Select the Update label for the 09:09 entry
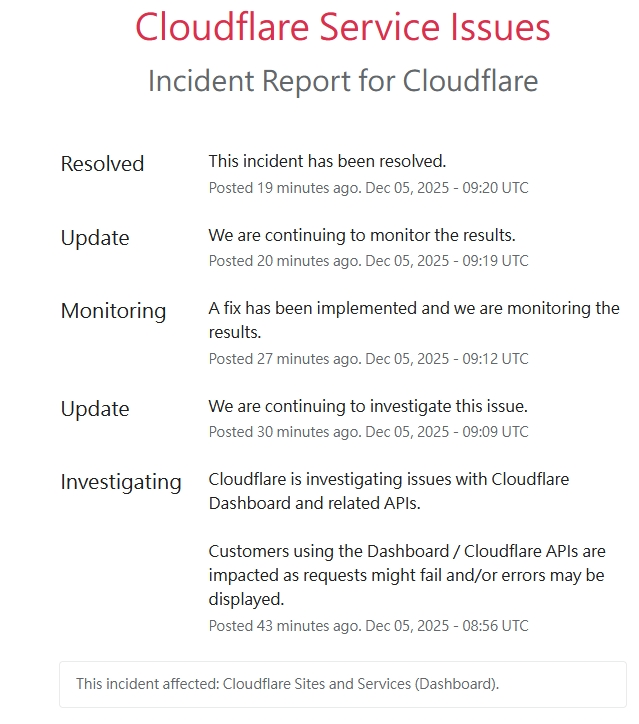The image size is (639, 724). 95,409
